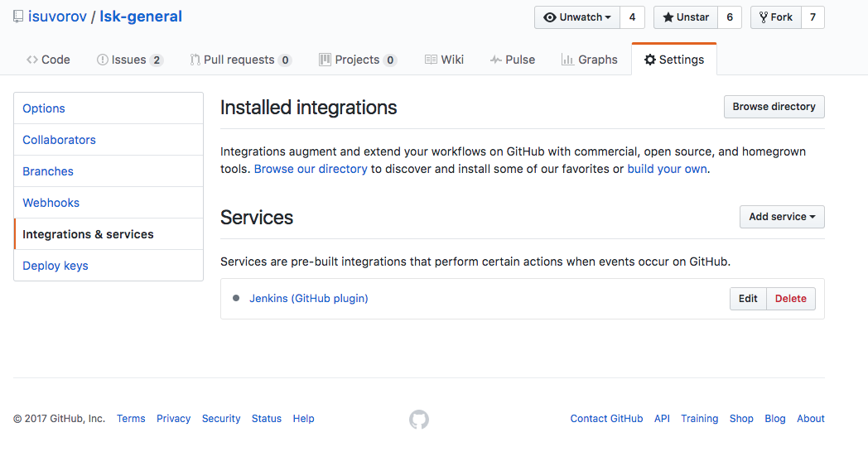
Task: Click the Projects board icon
Action: 325,60
